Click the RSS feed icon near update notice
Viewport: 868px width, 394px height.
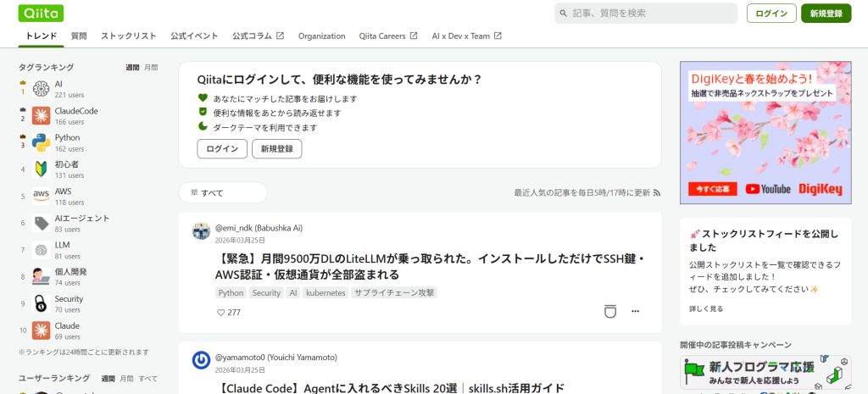pyautogui.click(x=656, y=193)
